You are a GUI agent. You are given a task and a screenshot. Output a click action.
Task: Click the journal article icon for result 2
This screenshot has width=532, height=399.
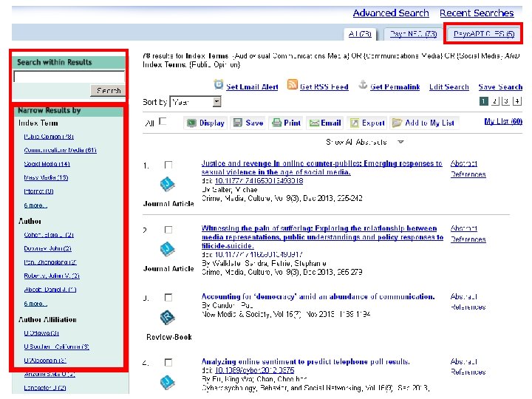[x=167, y=250]
